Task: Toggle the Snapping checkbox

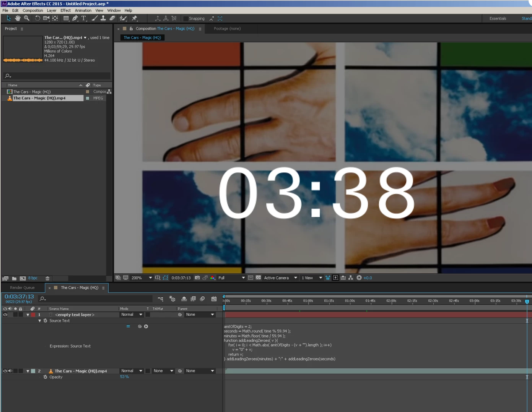Action: tap(185, 18)
